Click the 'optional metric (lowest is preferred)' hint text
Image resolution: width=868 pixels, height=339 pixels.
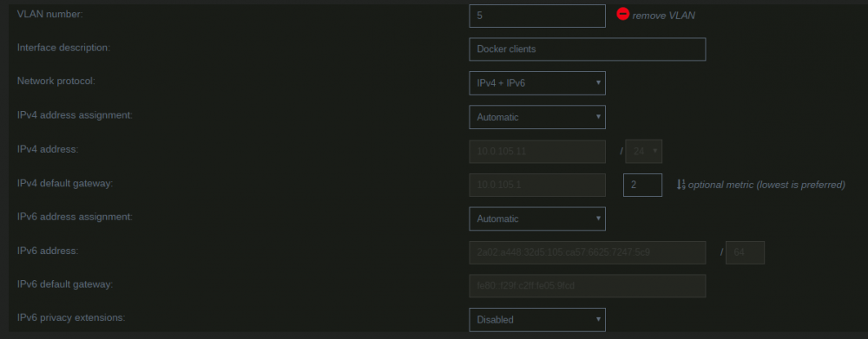pos(766,185)
